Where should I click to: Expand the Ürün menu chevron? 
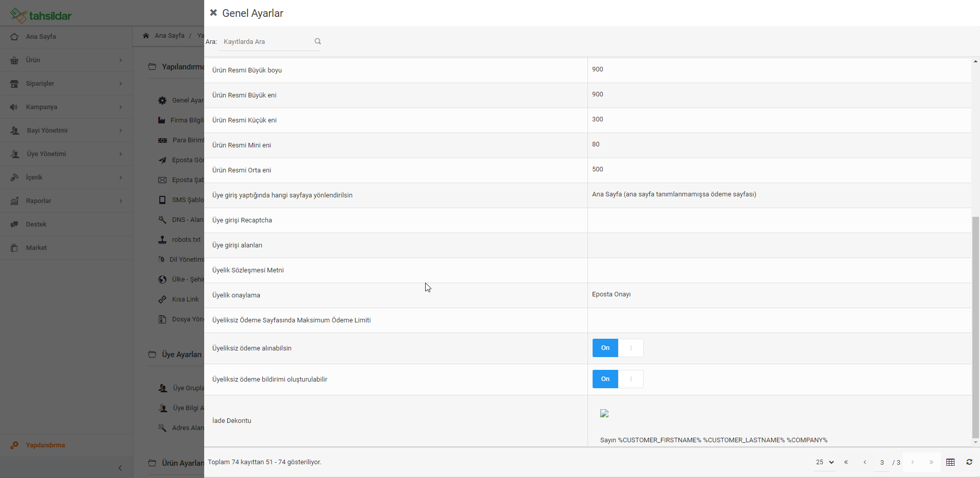coord(120,60)
